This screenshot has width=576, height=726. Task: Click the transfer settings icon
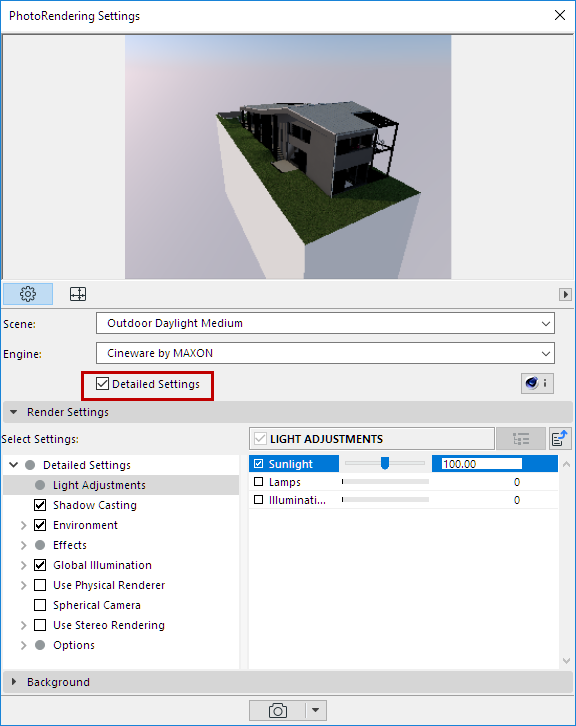[x=560, y=438]
